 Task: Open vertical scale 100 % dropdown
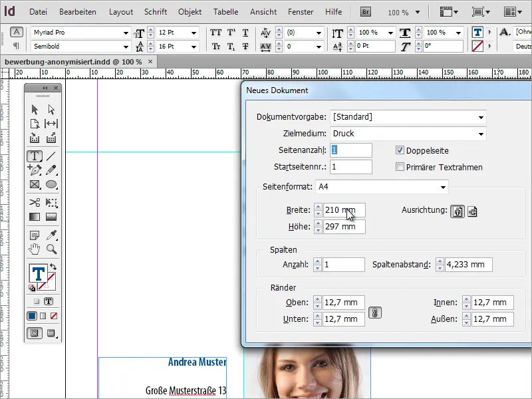click(x=390, y=33)
